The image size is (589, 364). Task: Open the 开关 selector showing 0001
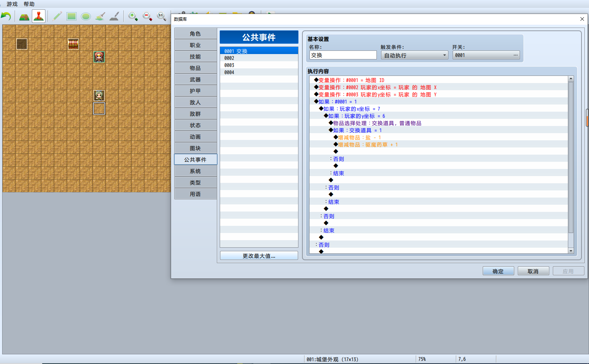(x=486, y=55)
